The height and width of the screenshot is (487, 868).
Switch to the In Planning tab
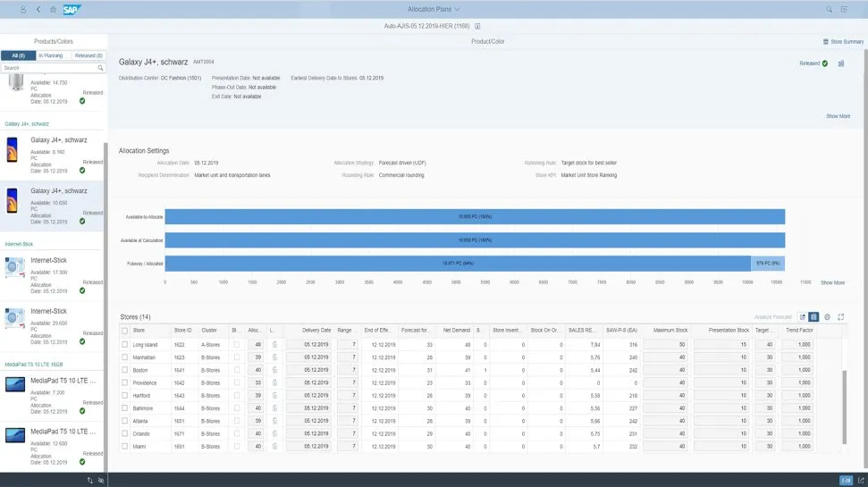(x=51, y=55)
